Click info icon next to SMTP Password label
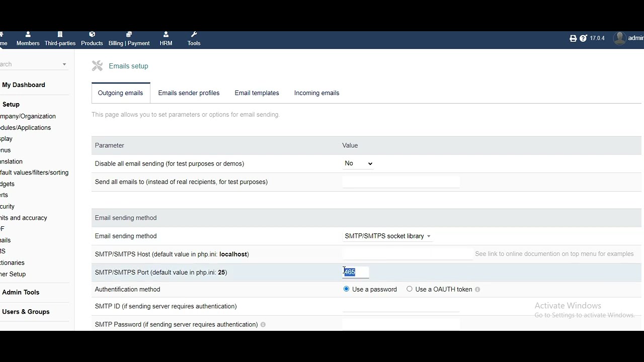Viewport: 644px width, 362px height. [263, 325]
